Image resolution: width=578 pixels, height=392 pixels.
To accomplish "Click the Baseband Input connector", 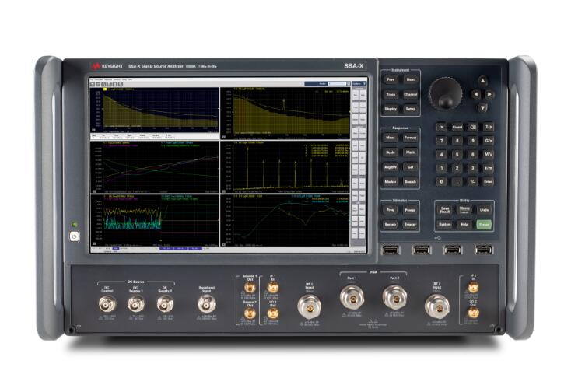I will pyautogui.click(x=206, y=304).
